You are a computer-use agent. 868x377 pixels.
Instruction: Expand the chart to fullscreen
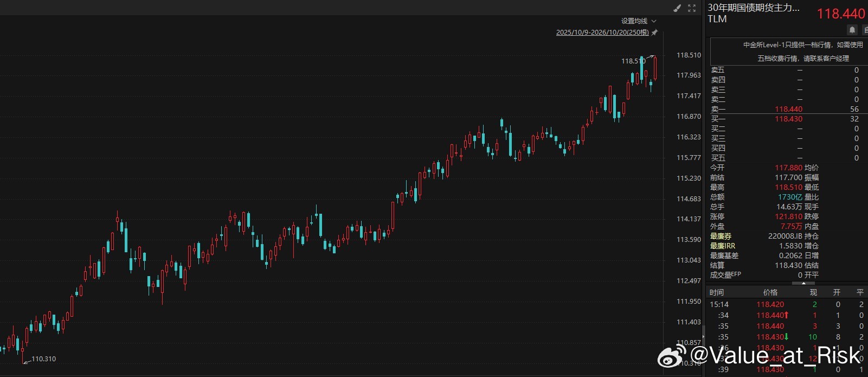click(692, 8)
